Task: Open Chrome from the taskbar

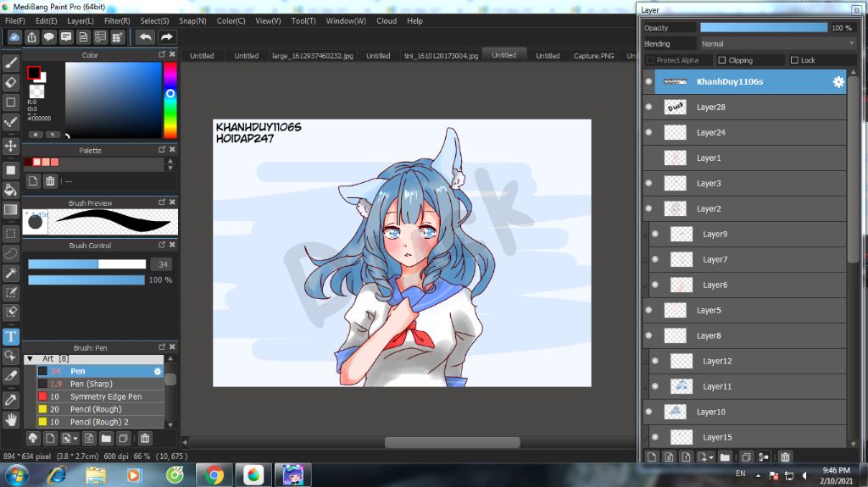Action: pos(213,475)
